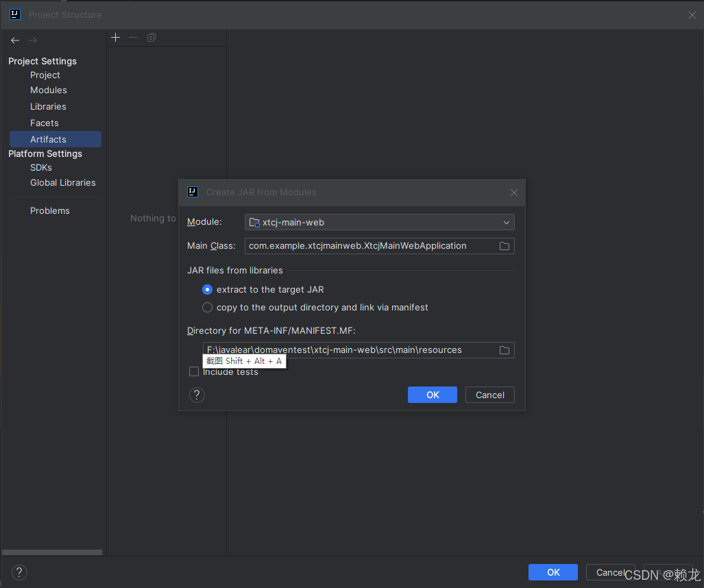Click the plus icon to add artifact
Screen dimensions: 704x588
[116, 38]
